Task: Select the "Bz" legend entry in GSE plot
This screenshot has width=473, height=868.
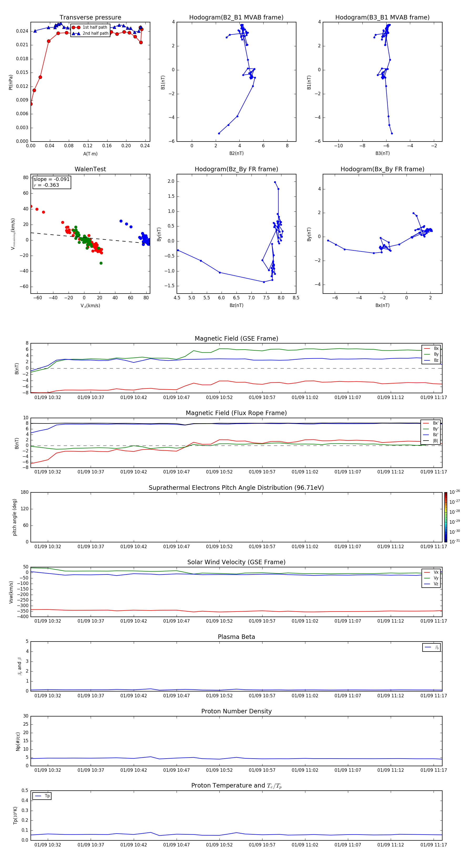Action: point(431,360)
